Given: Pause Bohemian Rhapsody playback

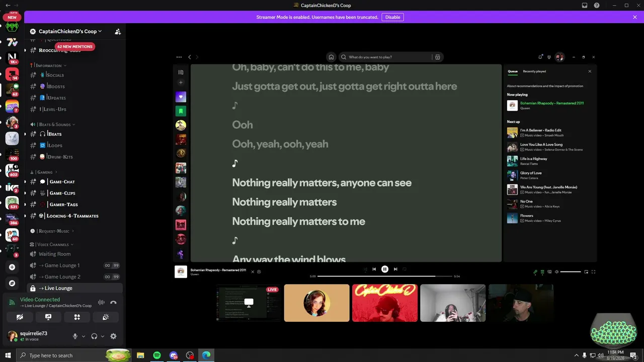Looking at the screenshot, I should coord(385,269).
